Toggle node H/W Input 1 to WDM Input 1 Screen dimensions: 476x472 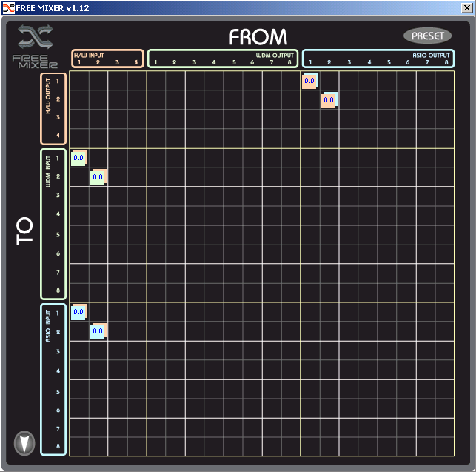pos(78,157)
